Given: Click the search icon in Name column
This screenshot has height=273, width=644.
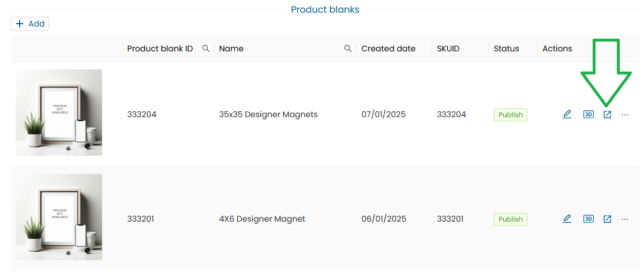Looking at the screenshot, I should 347,48.
